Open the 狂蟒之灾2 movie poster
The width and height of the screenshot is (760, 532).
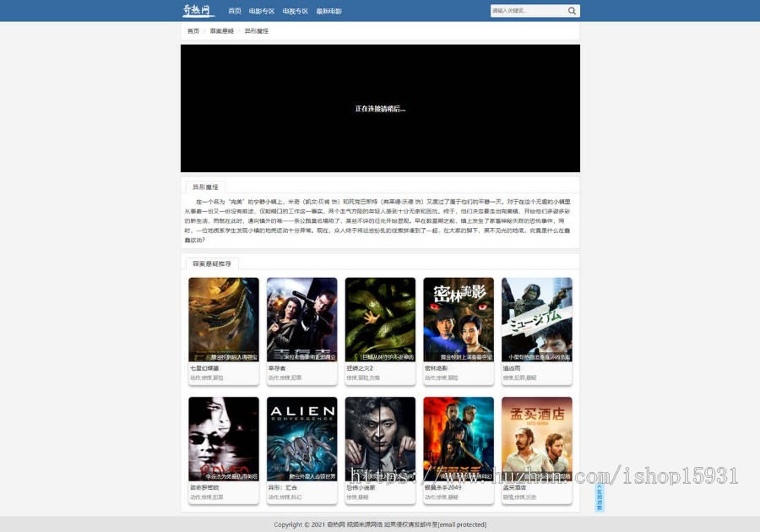(x=380, y=320)
